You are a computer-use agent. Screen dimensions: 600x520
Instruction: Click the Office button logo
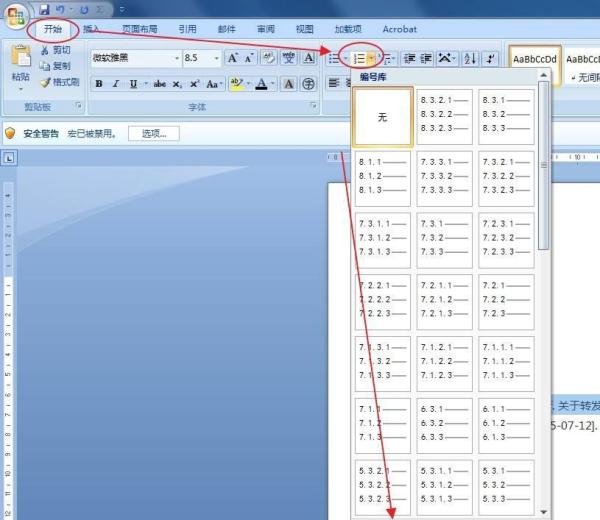pyautogui.click(x=16, y=16)
